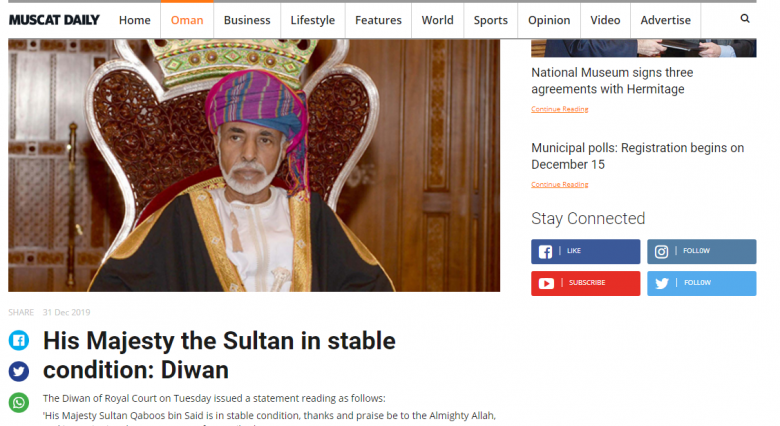Image resolution: width=780 pixels, height=426 pixels.
Task: Click the Muscat Daily logo
Action: point(54,20)
